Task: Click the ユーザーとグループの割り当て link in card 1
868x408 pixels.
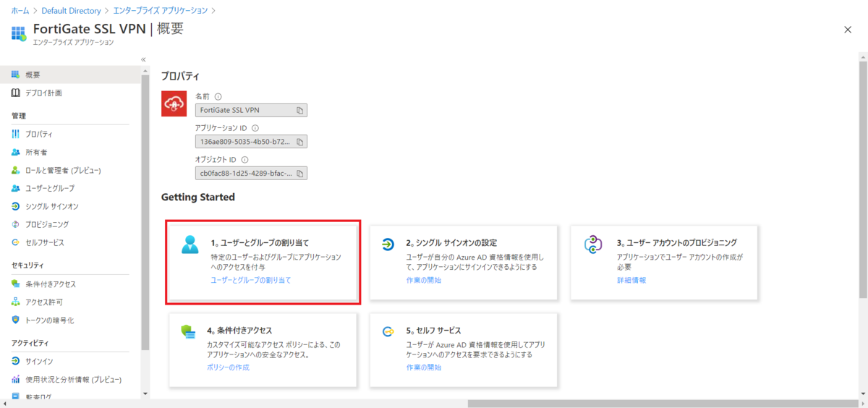Action: click(250, 280)
